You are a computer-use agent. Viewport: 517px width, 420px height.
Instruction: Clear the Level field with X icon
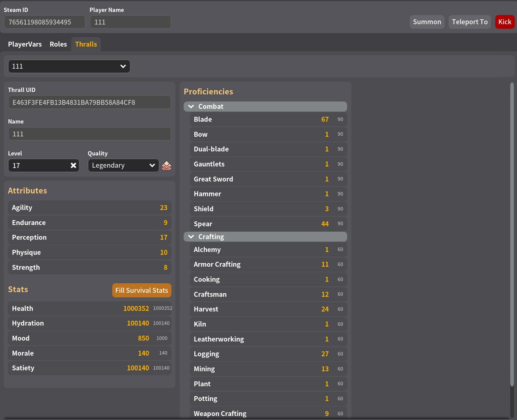pyautogui.click(x=73, y=166)
